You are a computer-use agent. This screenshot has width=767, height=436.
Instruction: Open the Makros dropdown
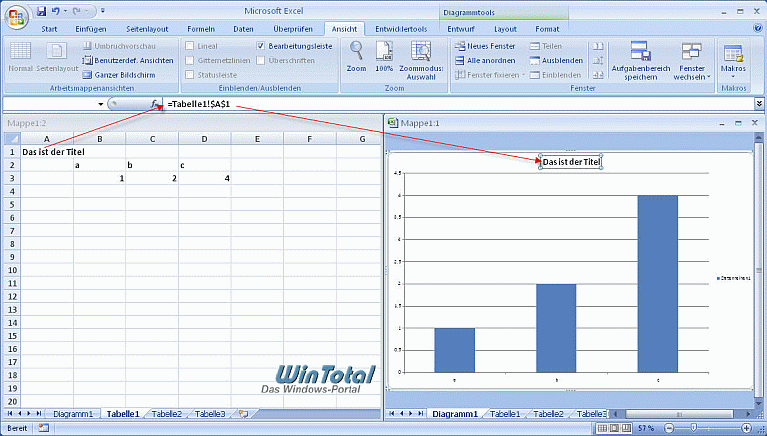[733, 60]
